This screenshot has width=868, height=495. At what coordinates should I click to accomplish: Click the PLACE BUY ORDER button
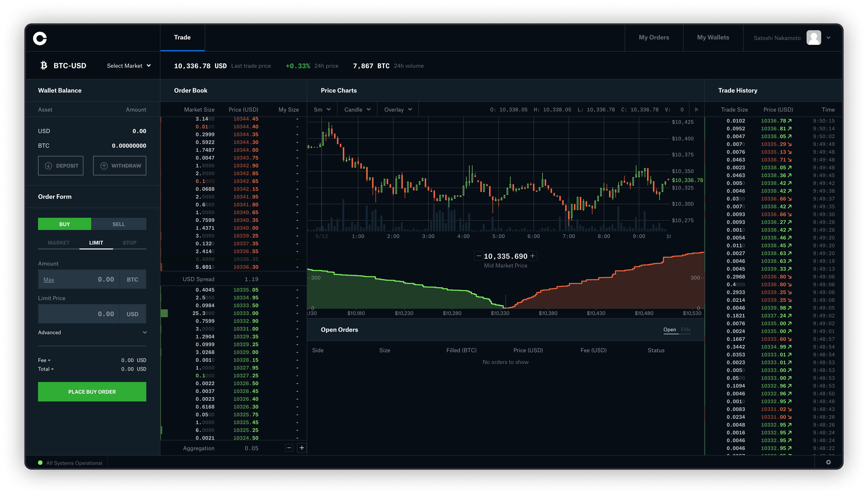(92, 391)
